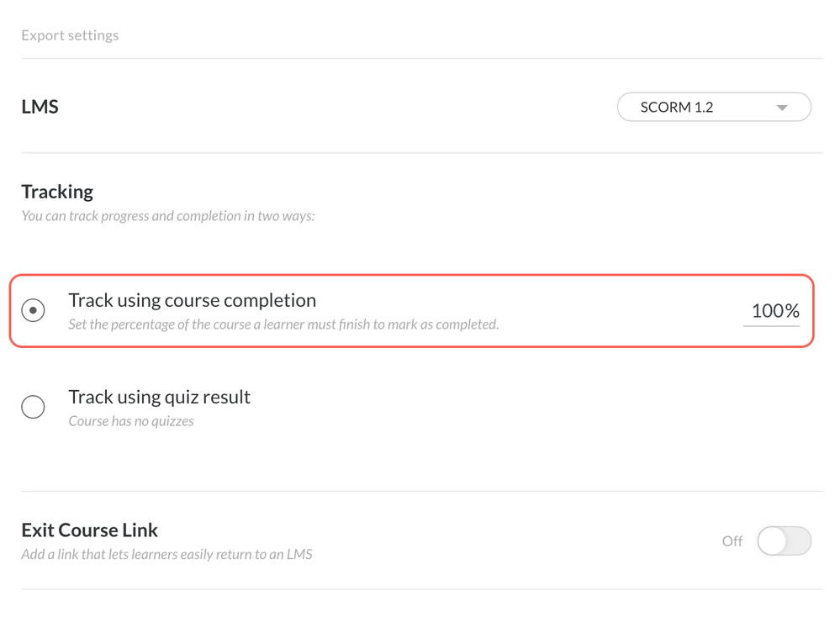This screenshot has width=840, height=617.
Task: Click the 'LMS' section label
Action: (x=40, y=107)
